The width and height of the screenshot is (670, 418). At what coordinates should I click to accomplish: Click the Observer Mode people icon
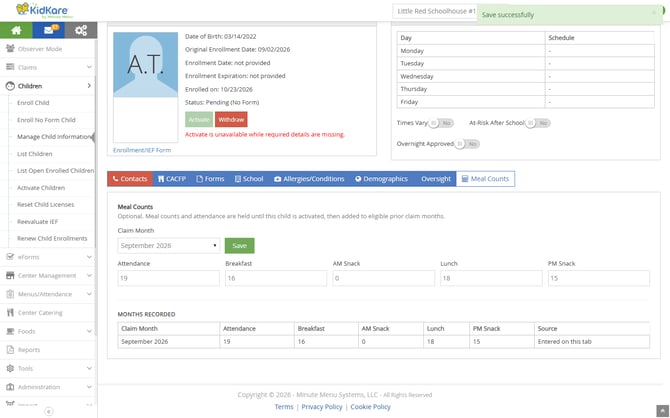tap(10, 49)
